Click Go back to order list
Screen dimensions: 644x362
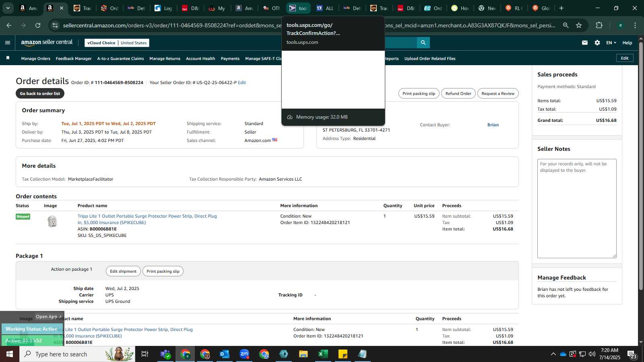(40, 93)
